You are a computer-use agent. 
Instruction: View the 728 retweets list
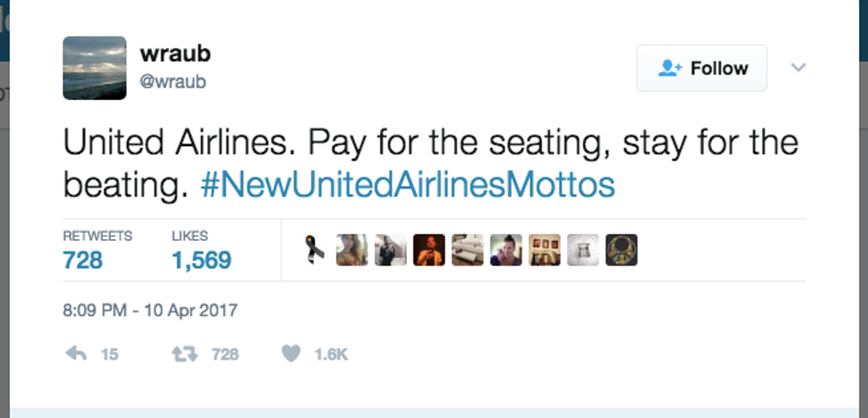pyautogui.click(x=83, y=259)
